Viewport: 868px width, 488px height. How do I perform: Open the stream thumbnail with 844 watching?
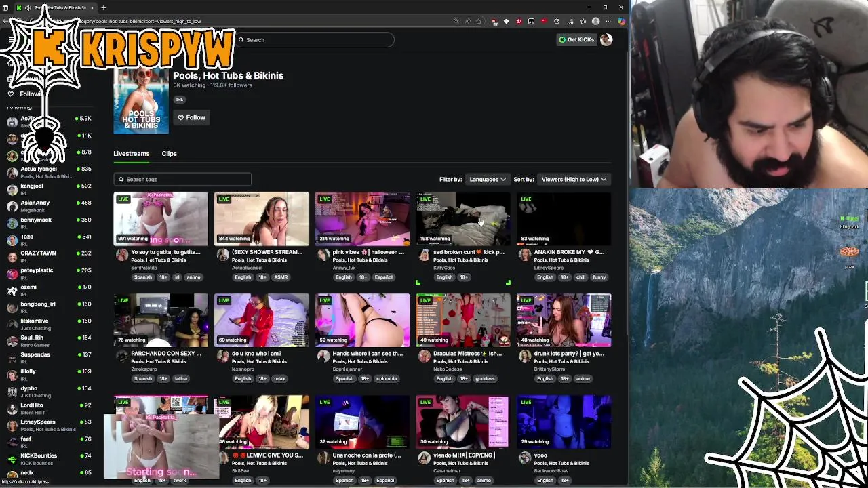(262, 218)
